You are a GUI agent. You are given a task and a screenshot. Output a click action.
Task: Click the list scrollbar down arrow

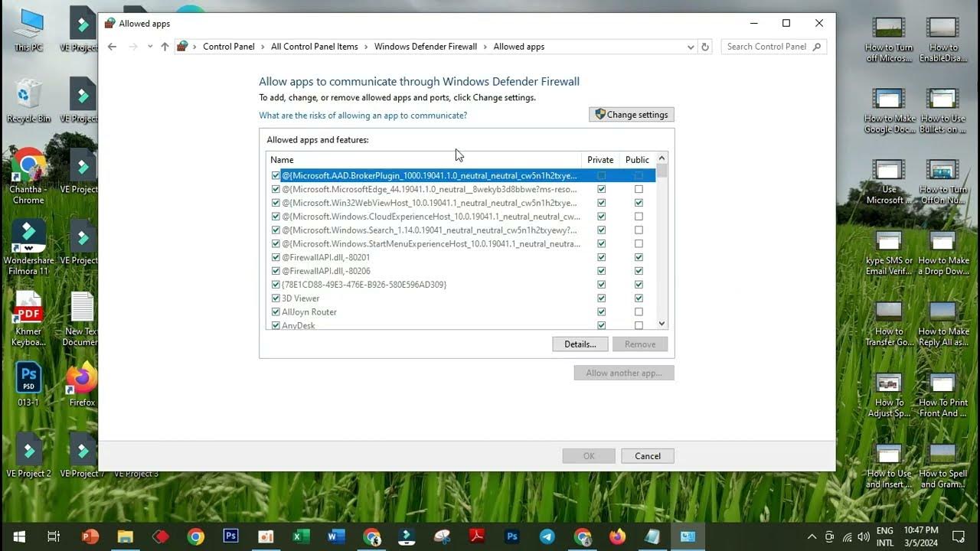coord(662,324)
